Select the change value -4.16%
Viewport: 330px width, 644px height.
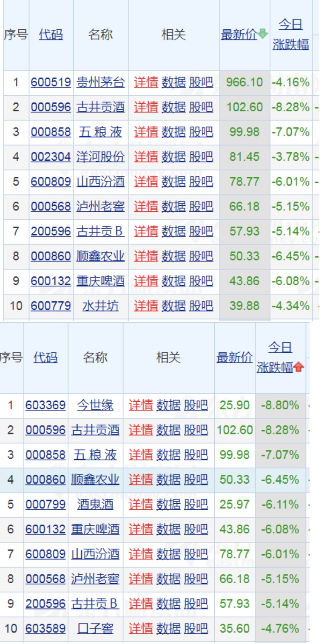pyautogui.click(x=291, y=82)
